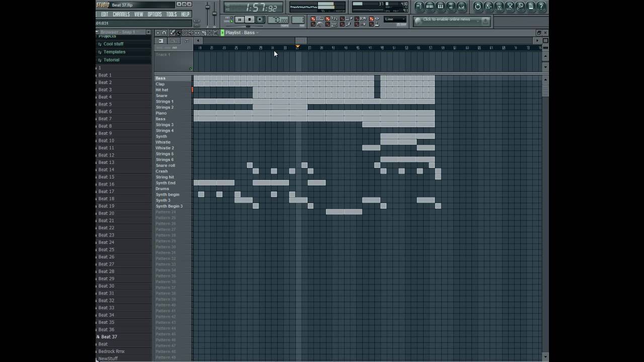
Task: Expand the NewStuff folder in browser
Action: [x=108, y=358]
